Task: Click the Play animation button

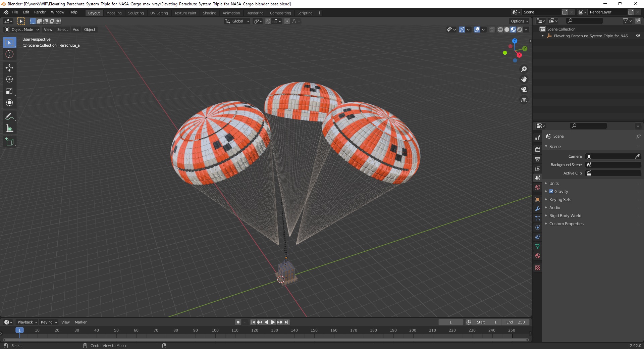Action: pos(273,322)
